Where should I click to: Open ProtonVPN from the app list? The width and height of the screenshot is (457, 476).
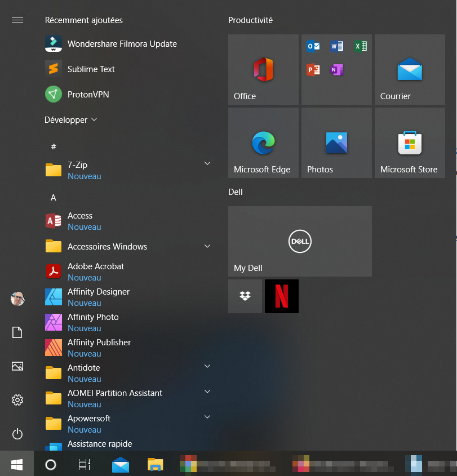[x=127, y=95]
